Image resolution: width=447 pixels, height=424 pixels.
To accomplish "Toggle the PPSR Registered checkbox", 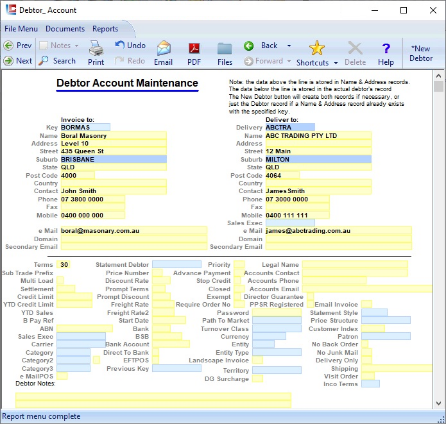I will point(310,304).
